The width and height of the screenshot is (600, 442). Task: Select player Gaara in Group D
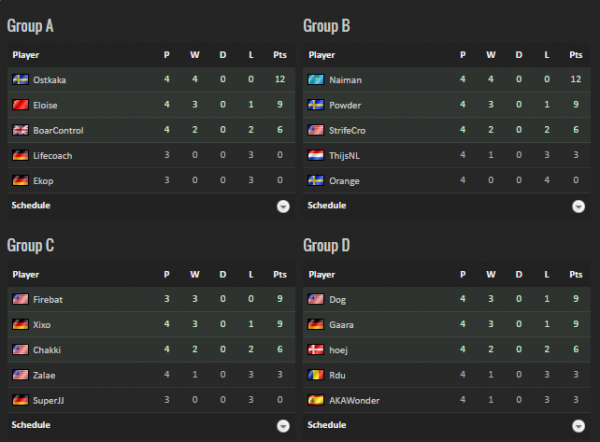tap(342, 325)
